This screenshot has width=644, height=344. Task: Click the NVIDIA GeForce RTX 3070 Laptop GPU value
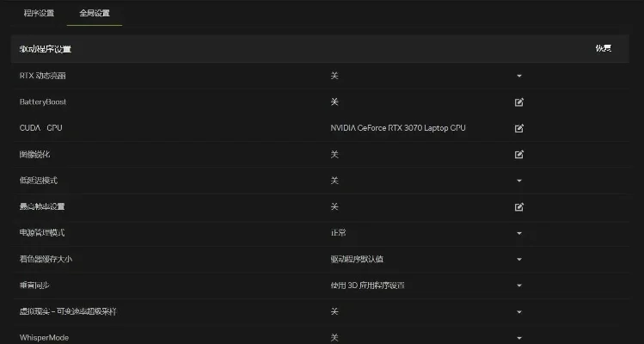(x=398, y=128)
